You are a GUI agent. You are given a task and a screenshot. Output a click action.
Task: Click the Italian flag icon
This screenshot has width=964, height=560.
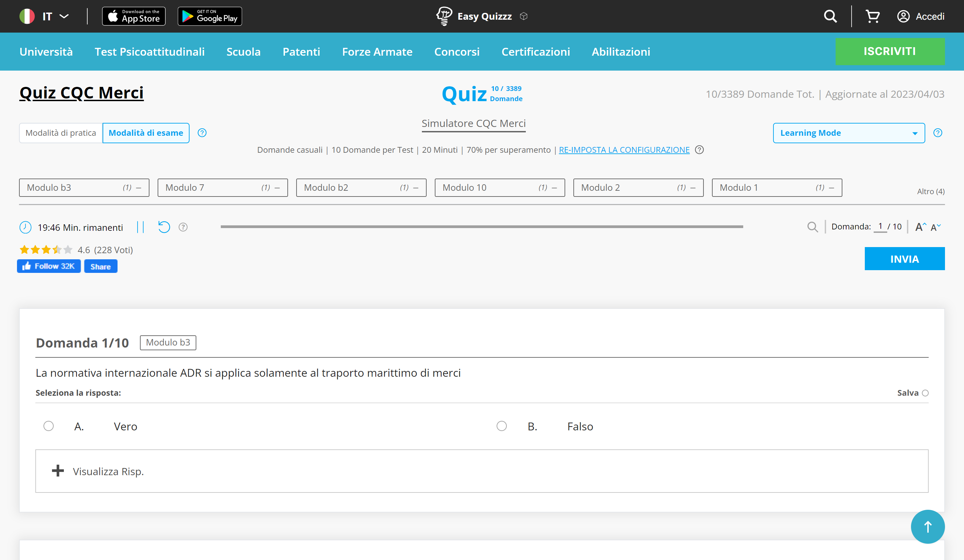[27, 16]
